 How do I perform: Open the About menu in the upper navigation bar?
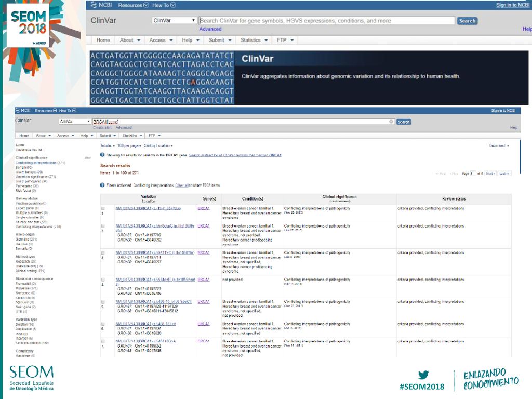[130, 40]
